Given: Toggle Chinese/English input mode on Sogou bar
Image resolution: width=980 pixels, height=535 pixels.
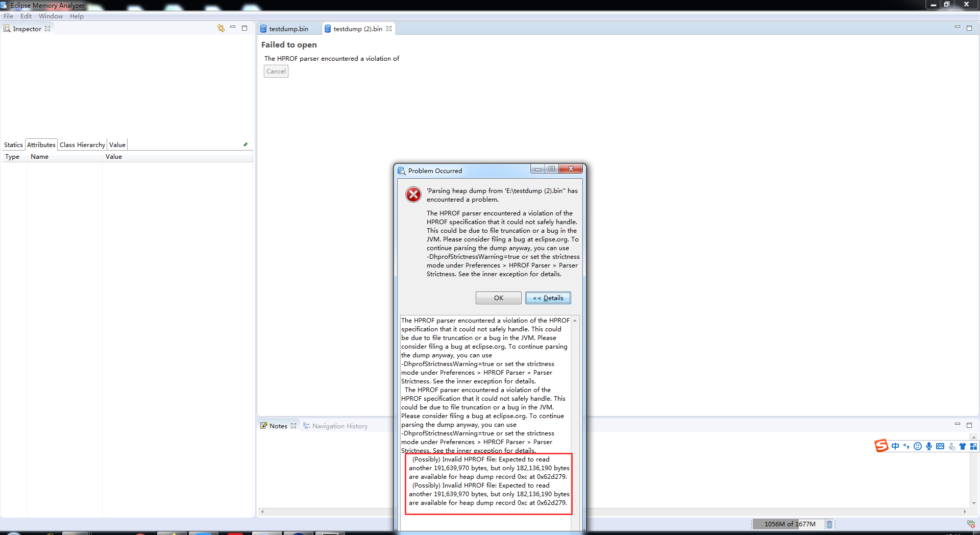Looking at the screenshot, I should (x=896, y=446).
